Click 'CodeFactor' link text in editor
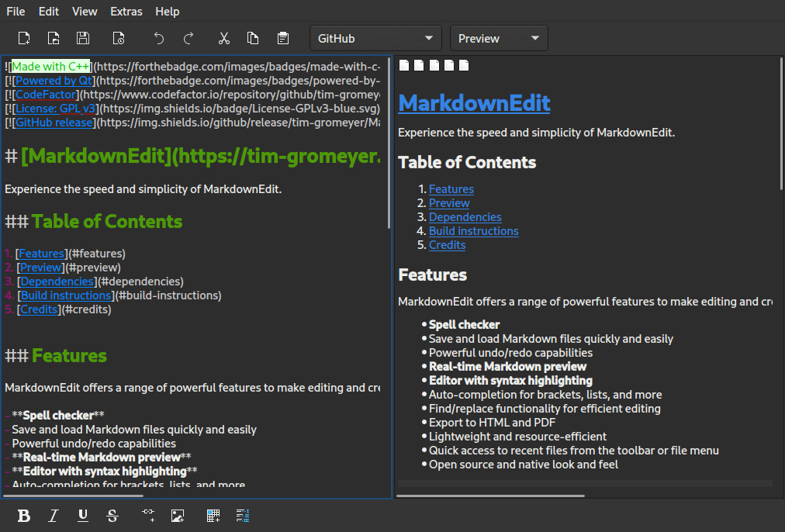Screen dimensions: 785x532 (46, 95)
